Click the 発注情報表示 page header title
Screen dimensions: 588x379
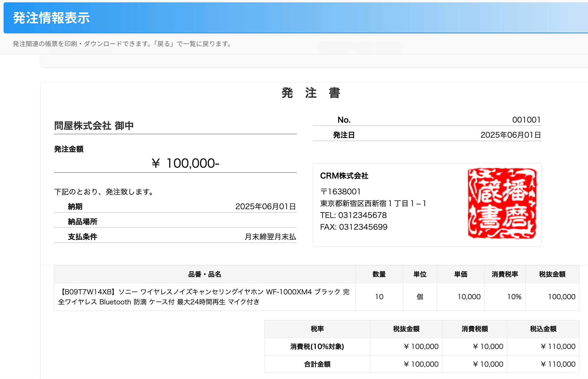[51, 18]
